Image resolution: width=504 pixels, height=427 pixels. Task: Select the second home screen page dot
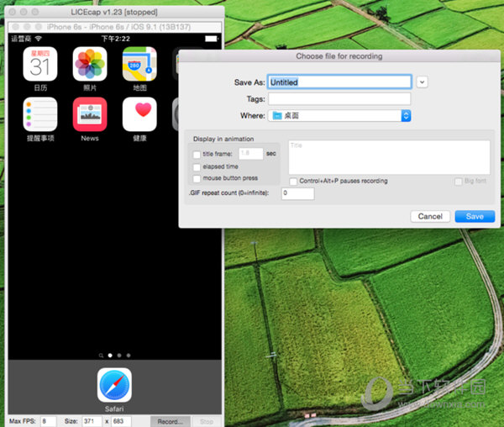click(x=119, y=356)
